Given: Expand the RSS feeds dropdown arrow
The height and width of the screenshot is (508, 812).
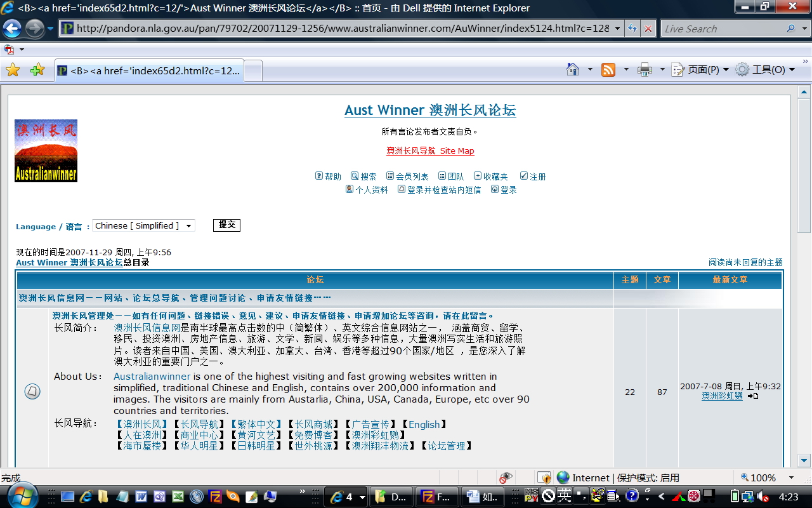Looking at the screenshot, I should [x=625, y=70].
